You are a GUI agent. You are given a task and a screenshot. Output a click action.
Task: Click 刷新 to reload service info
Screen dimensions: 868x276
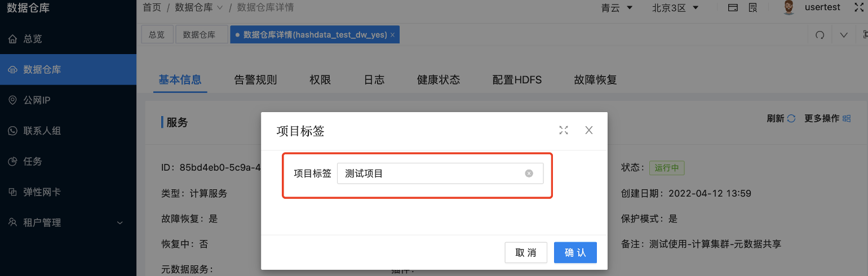[781, 118]
